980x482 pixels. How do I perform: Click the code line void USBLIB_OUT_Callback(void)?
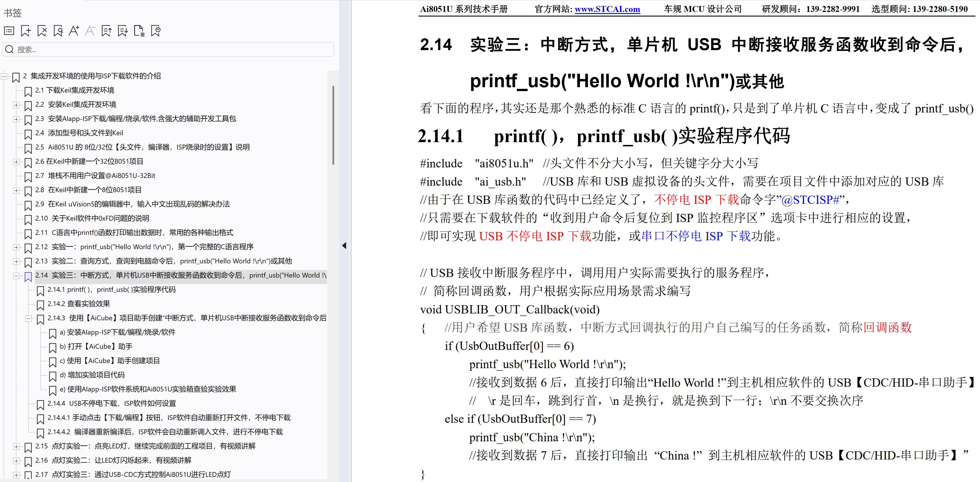tap(510, 309)
